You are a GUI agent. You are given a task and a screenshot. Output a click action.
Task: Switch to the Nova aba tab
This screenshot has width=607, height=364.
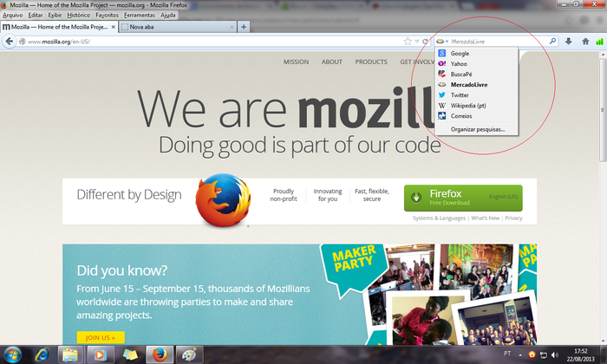tap(177, 27)
